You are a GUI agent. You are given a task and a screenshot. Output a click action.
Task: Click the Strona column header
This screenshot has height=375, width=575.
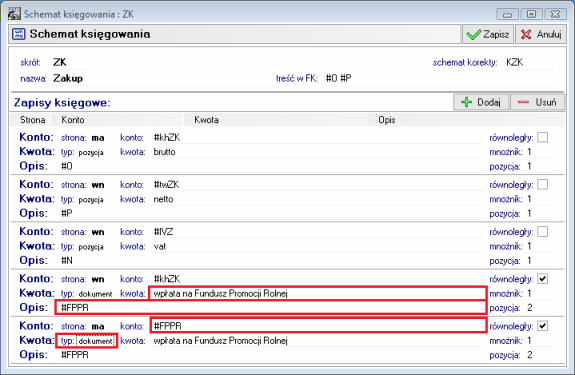pos(32,120)
